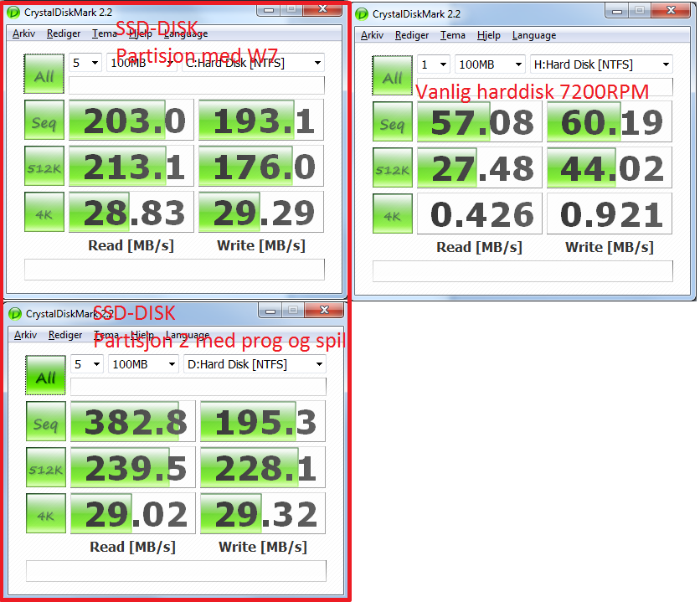Click CrystalDiskMark app icon in C: window title

tap(13, 13)
